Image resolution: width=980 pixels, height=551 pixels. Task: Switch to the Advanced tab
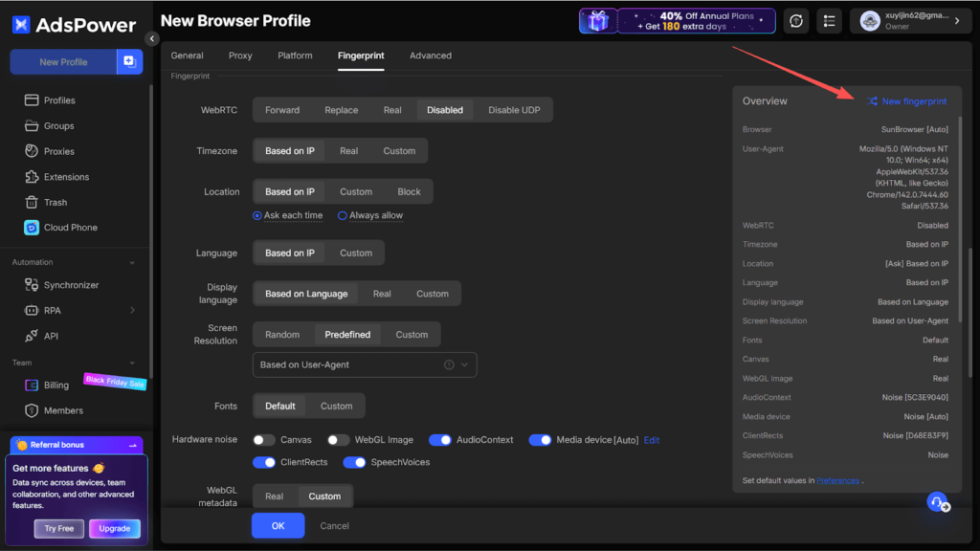coord(431,55)
